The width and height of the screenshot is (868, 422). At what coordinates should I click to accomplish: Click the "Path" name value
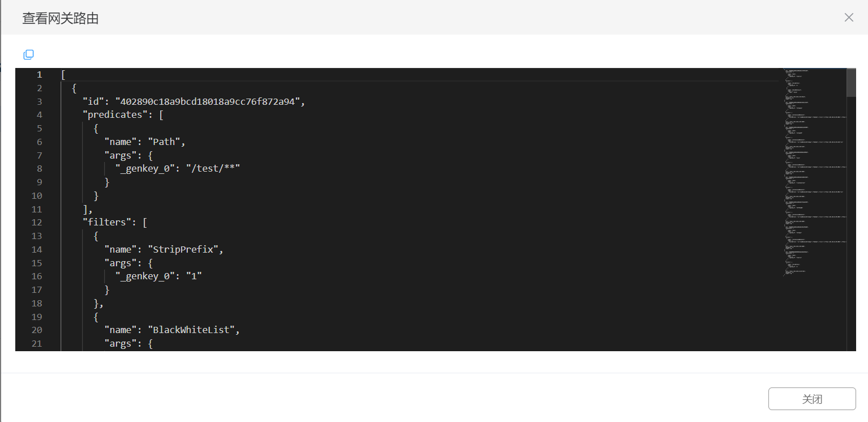point(164,142)
